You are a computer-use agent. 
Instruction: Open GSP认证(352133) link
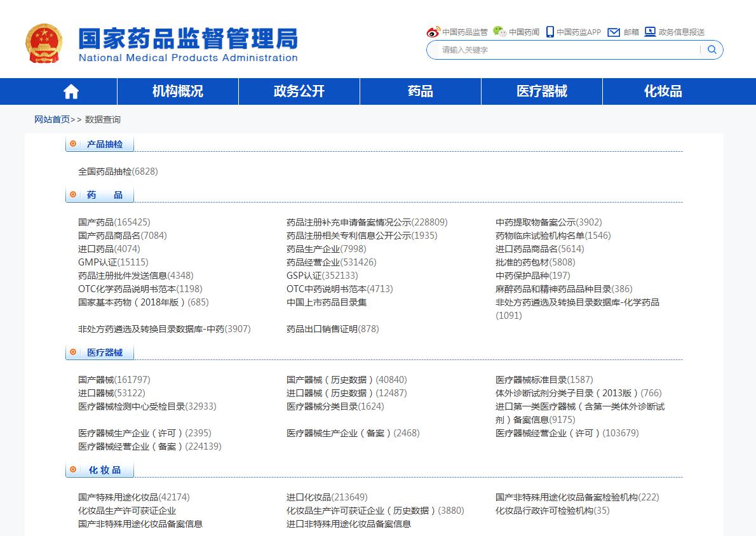tap(322, 276)
